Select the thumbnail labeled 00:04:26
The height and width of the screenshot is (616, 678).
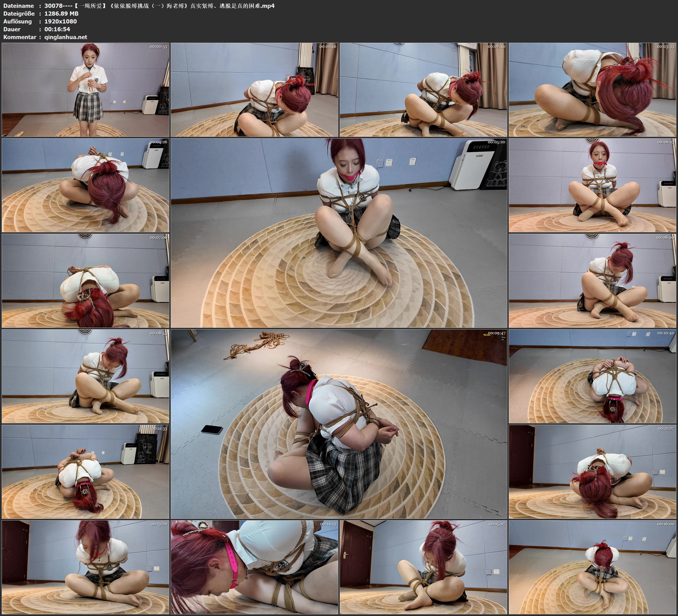click(x=85, y=185)
